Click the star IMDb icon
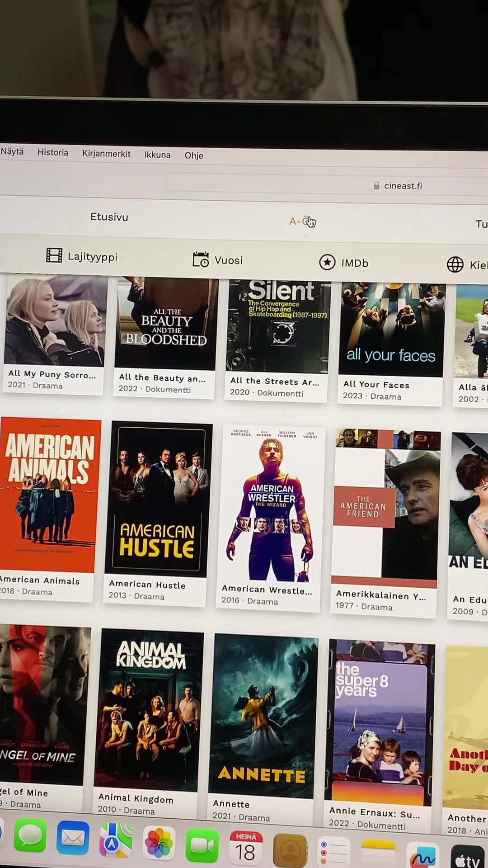 coord(327,262)
